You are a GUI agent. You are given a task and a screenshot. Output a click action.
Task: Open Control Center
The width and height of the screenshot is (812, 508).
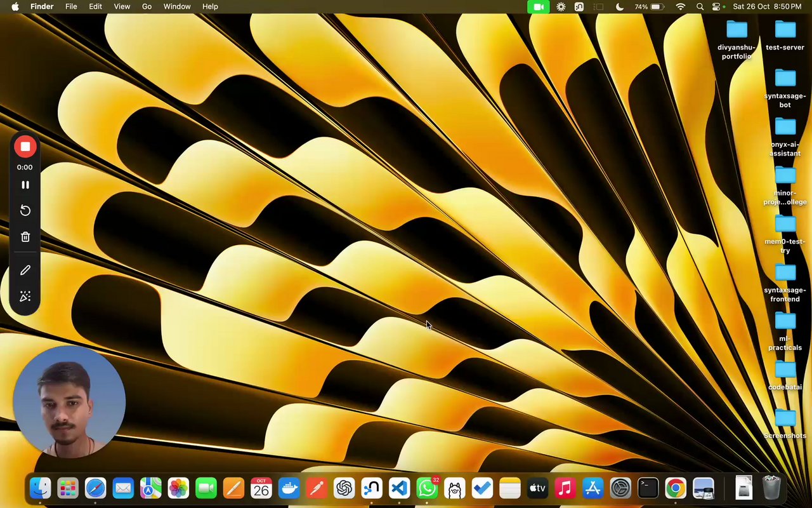pyautogui.click(x=717, y=6)
